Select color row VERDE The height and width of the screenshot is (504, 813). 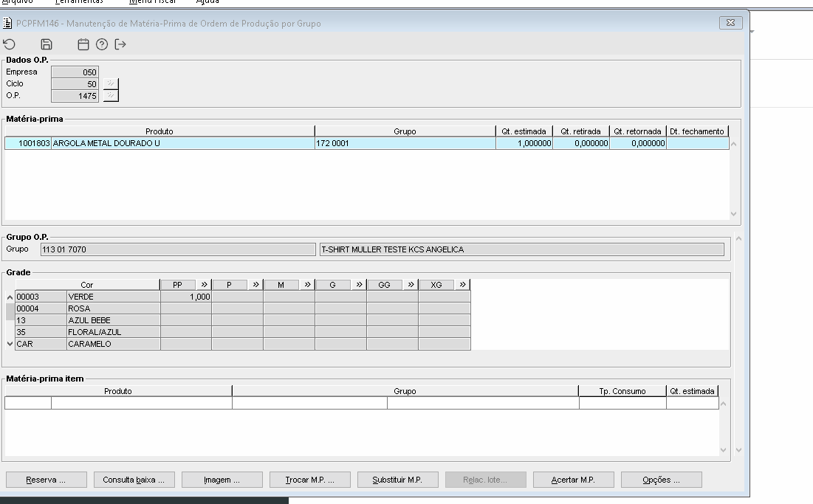243,297
